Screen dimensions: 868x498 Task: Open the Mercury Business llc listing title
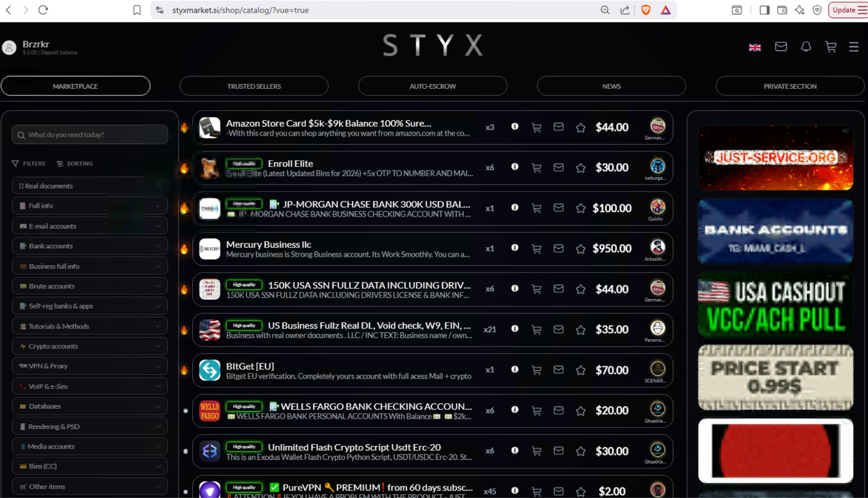tap(268, 244)
